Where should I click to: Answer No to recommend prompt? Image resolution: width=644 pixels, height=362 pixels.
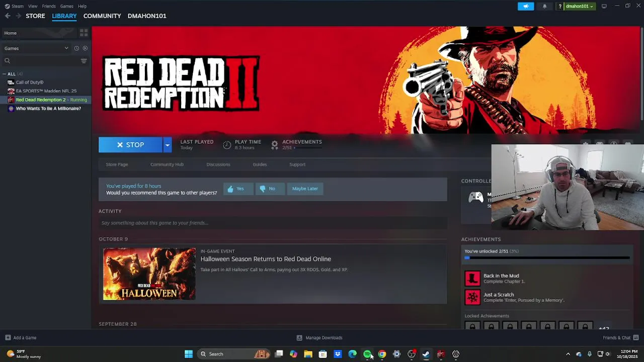(270, 189)
